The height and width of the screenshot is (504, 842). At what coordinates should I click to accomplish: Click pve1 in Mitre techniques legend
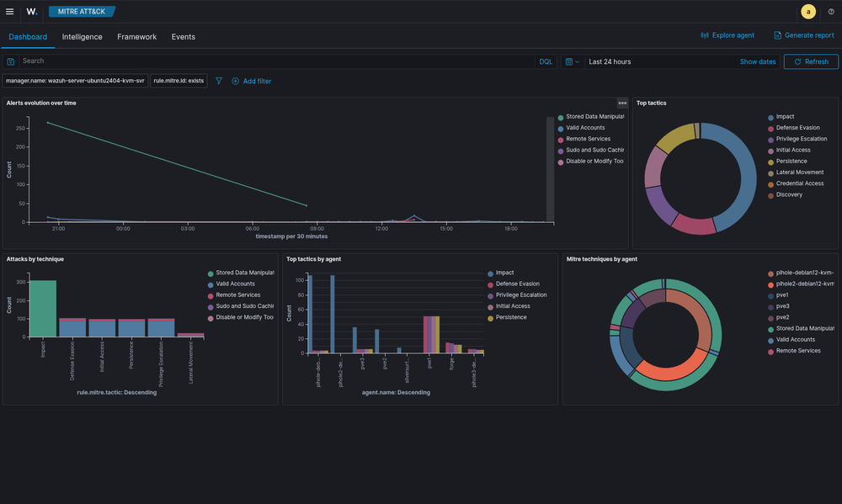[x=779, y=295]
